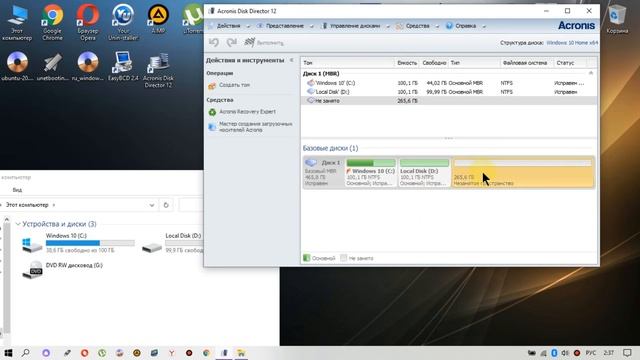
Task: Click the Explorer refresh button
Action: [166, 205]
